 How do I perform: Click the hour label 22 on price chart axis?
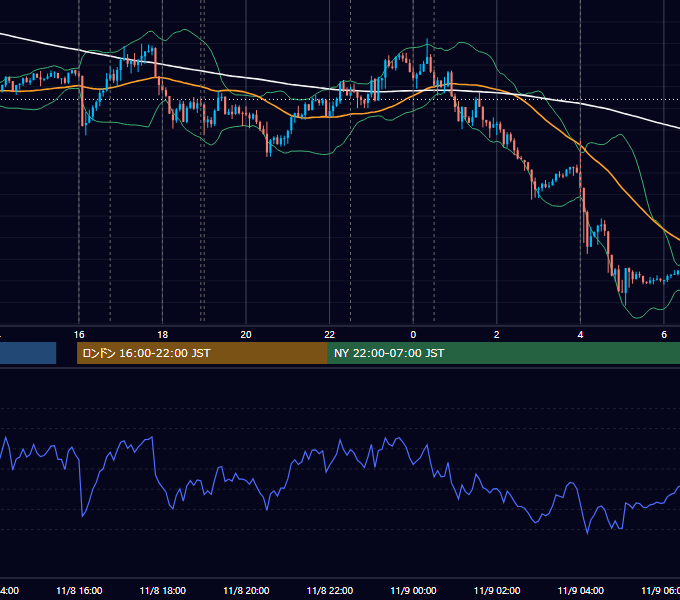click(x=330, y=335)
